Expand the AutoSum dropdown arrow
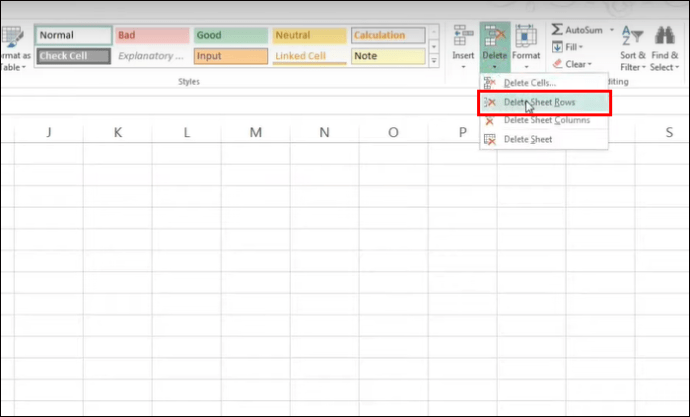This screenshot has width=690, height=417. coord(612,30)
